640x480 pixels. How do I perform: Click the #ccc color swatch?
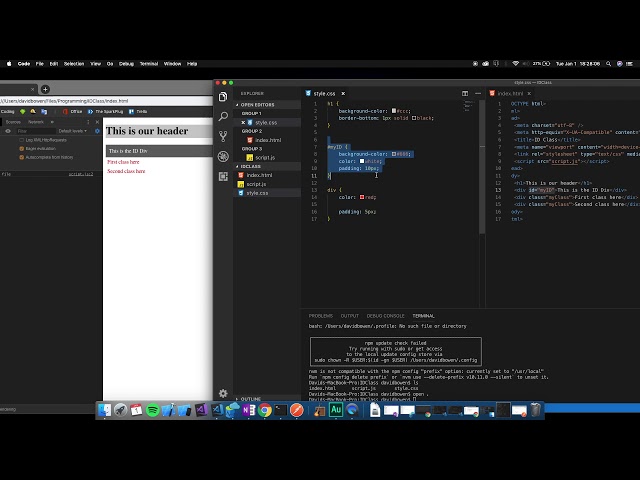coord(394,111)
